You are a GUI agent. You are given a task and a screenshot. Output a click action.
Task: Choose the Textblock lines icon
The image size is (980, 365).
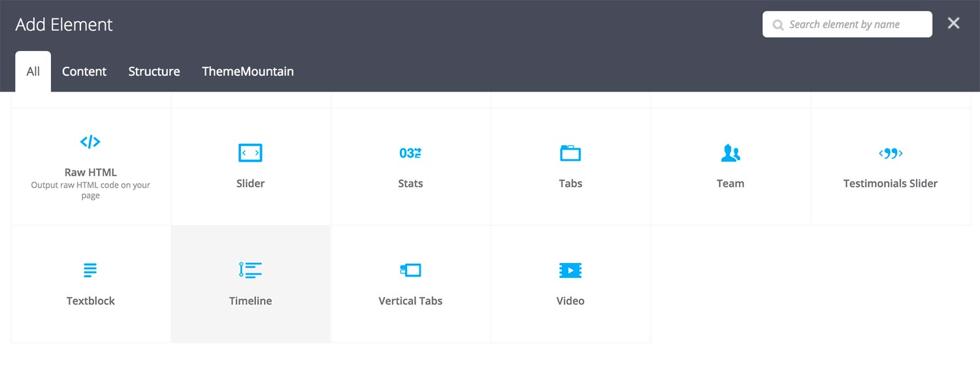90,269
